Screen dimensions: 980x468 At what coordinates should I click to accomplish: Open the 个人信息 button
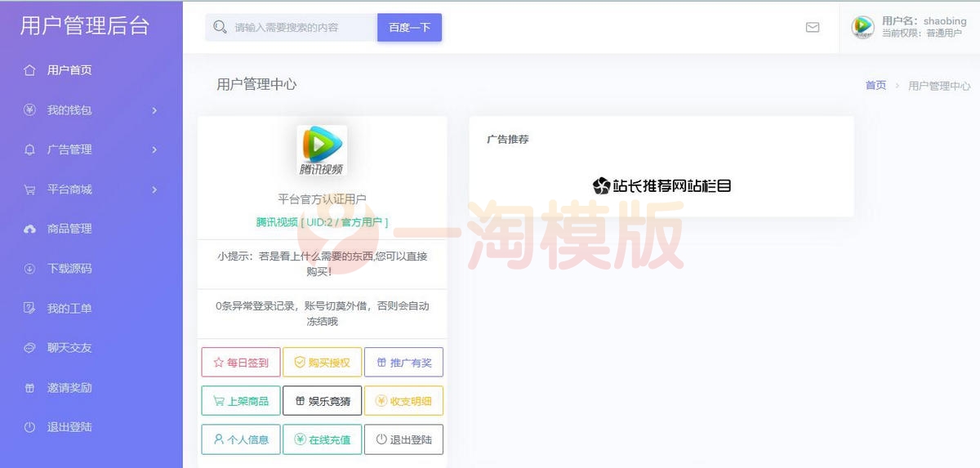pyautogui.click(x=241, y=439)
